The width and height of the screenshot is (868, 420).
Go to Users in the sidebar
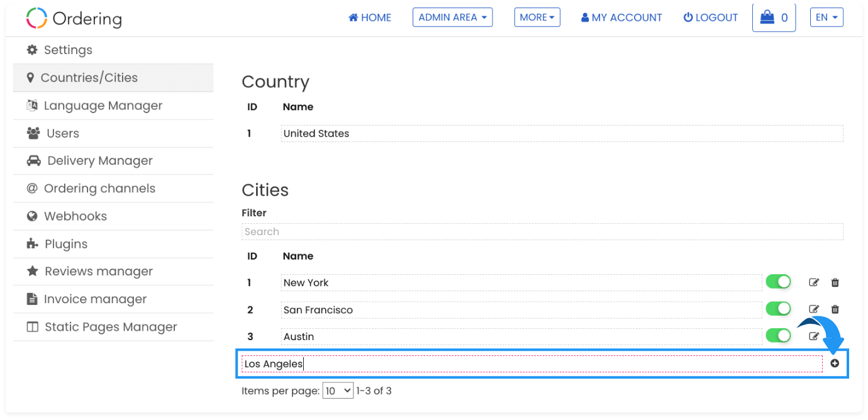pos(113,133)
